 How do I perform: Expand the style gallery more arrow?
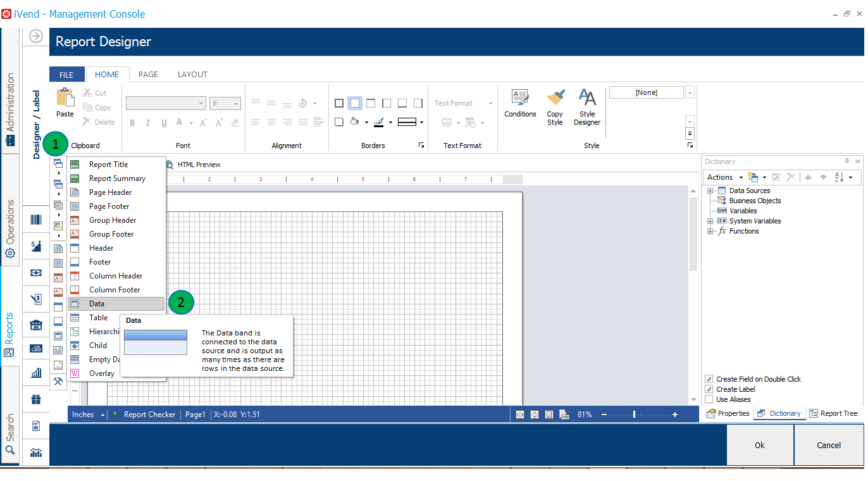click(x=690, y=134)
